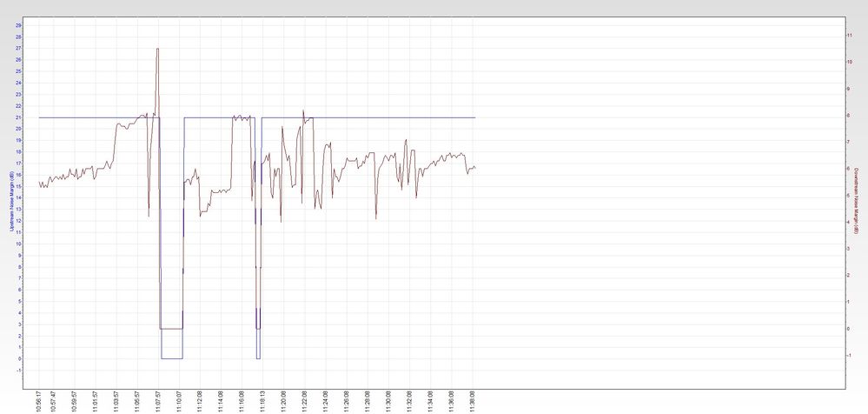The width and height of the screenshot is (868, 414).
Task: Click the 13 value on upstream axis
Action: coord(19,210)
